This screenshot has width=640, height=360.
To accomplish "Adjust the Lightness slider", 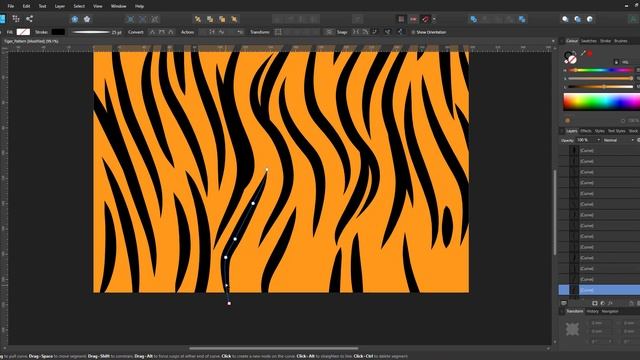I will pos(600,87).
